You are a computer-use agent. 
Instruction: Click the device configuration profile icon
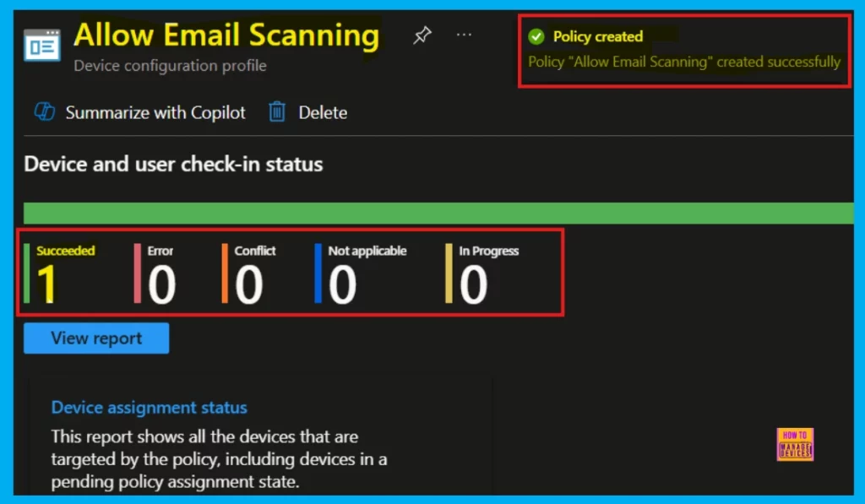pyautogui.click(x=42, y=45)
